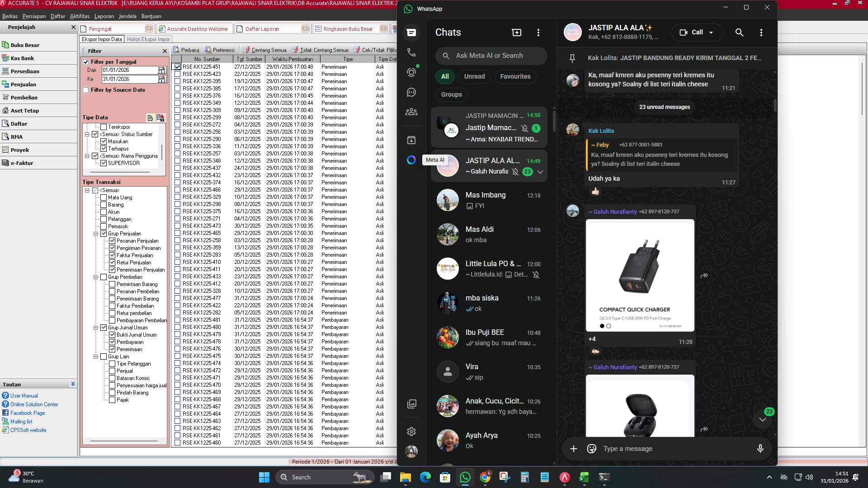Open chat options chevron on JASTIP ALA ALA

point(540,172)
